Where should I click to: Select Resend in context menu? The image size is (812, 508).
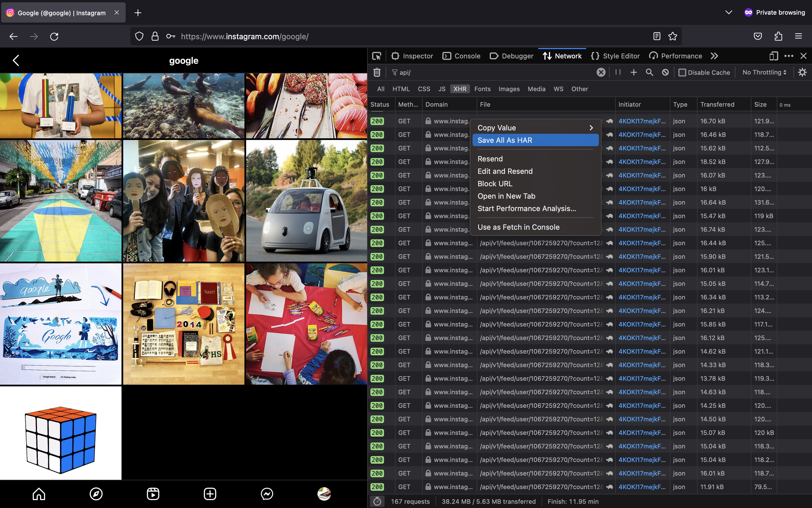pos(535,159)
